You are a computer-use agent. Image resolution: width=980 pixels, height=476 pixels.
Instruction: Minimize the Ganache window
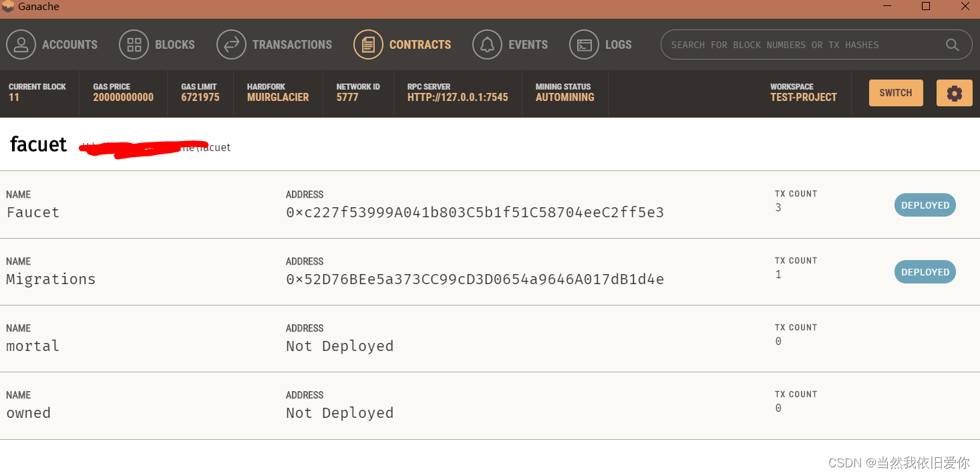pos(886,7)
